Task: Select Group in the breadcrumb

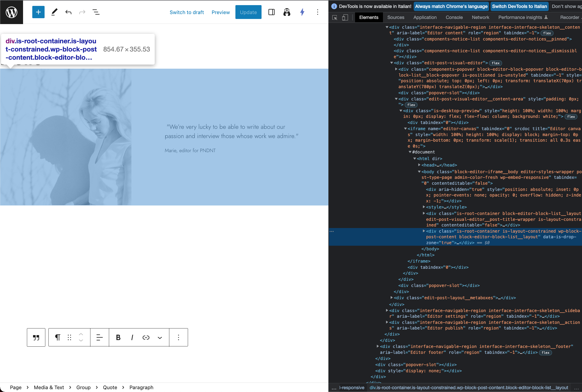Action: (x=84, y=387)
